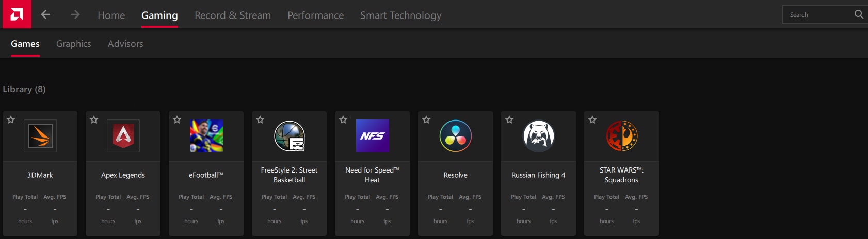This screenshot has width=868, height=239.
Task: Favorite Need for Speed Heat star
Action: pos(343,119)
